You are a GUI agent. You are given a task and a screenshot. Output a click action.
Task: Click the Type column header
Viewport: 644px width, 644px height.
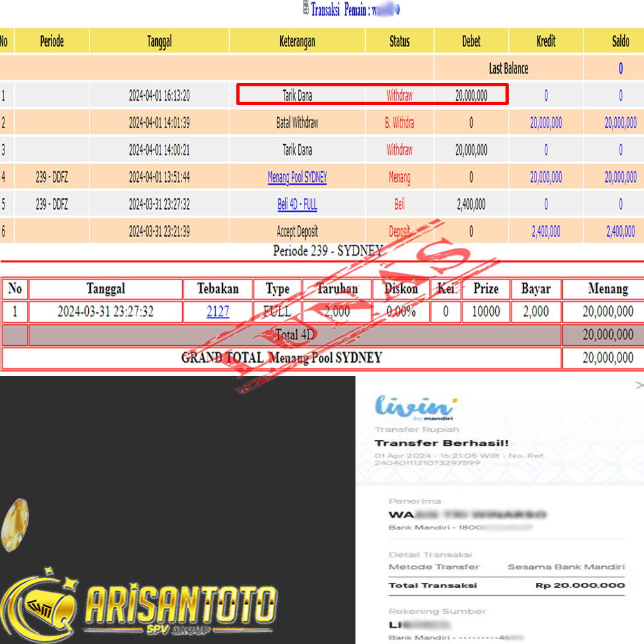277,289
